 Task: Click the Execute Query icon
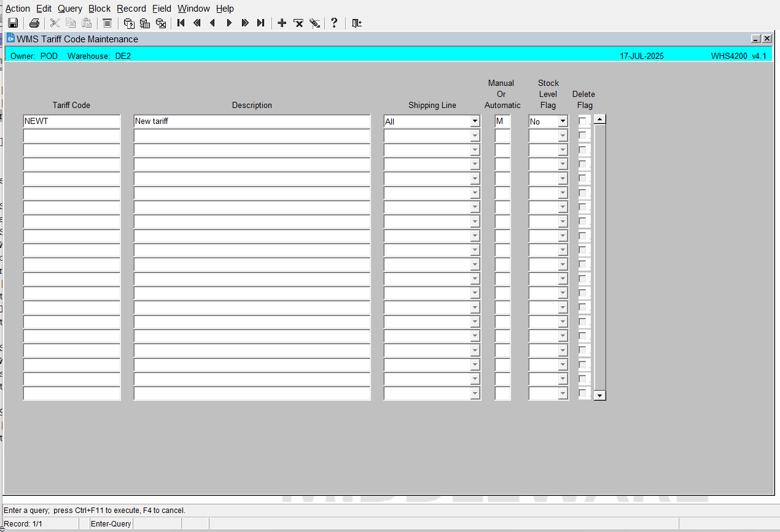(145, 23)
